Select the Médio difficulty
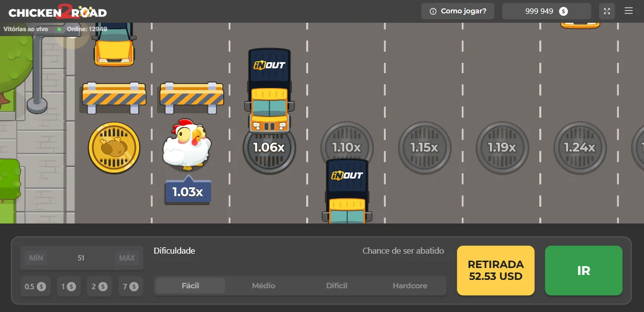This screenshot has width=644, height=312. pyautogui.click(x=263, y=286)
